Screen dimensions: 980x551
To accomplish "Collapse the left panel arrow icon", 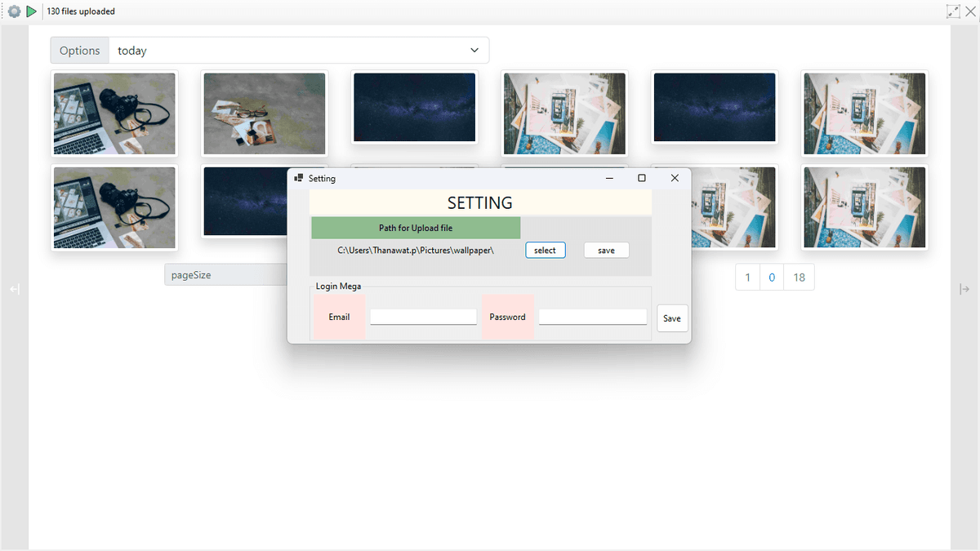I will (15, 289).
